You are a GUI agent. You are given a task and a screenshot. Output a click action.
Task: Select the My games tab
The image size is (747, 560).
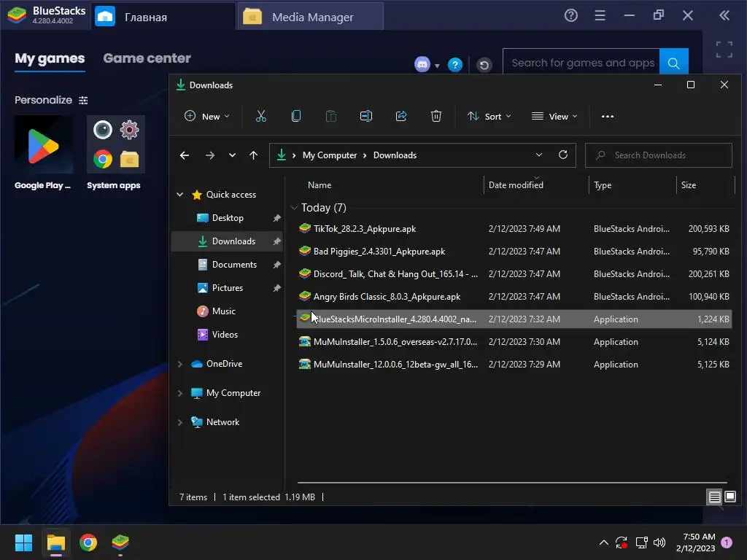click(x=50, y=58)
